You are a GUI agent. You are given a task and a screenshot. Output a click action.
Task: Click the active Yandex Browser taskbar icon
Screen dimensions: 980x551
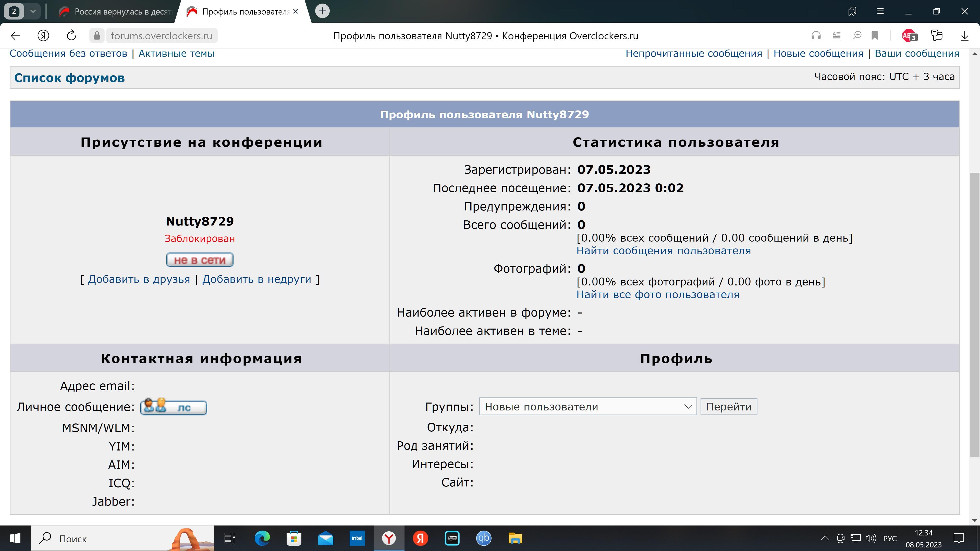click(389, 539)
